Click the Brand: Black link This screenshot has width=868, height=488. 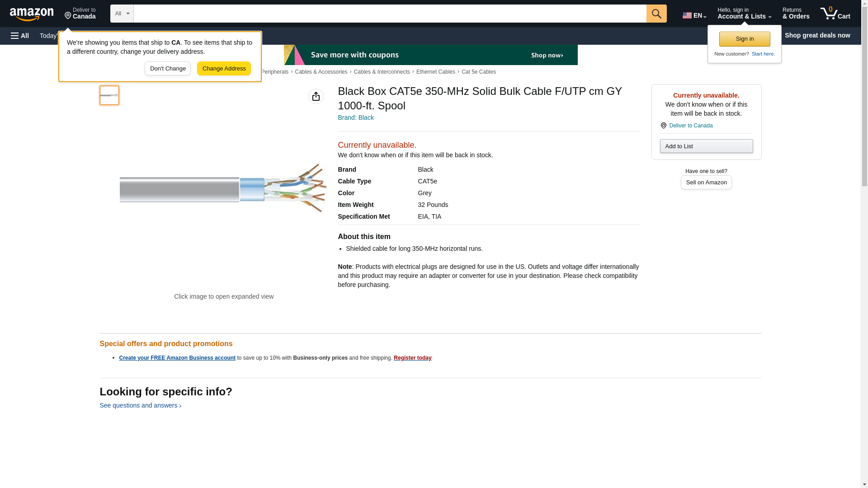click(x=356, y=117)
